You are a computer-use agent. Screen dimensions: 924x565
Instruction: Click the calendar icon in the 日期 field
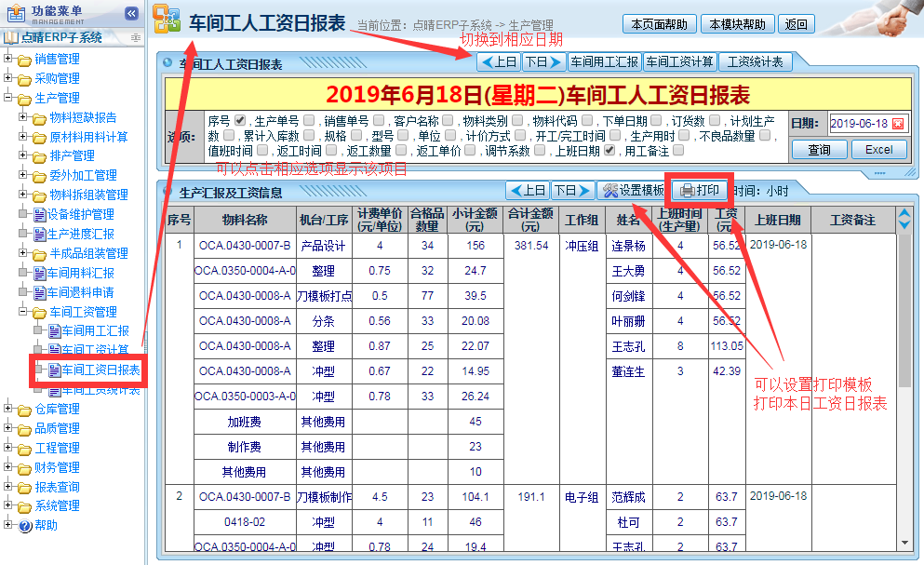[898, 124]
